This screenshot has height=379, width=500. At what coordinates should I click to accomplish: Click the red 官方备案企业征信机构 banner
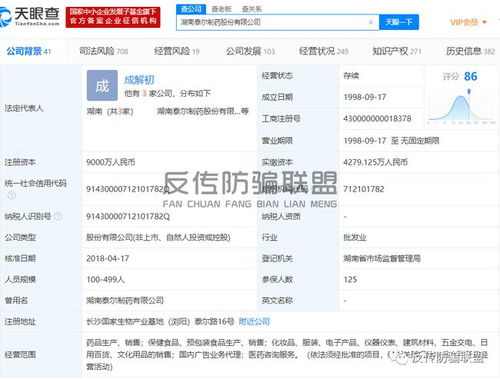coord(113,17)
